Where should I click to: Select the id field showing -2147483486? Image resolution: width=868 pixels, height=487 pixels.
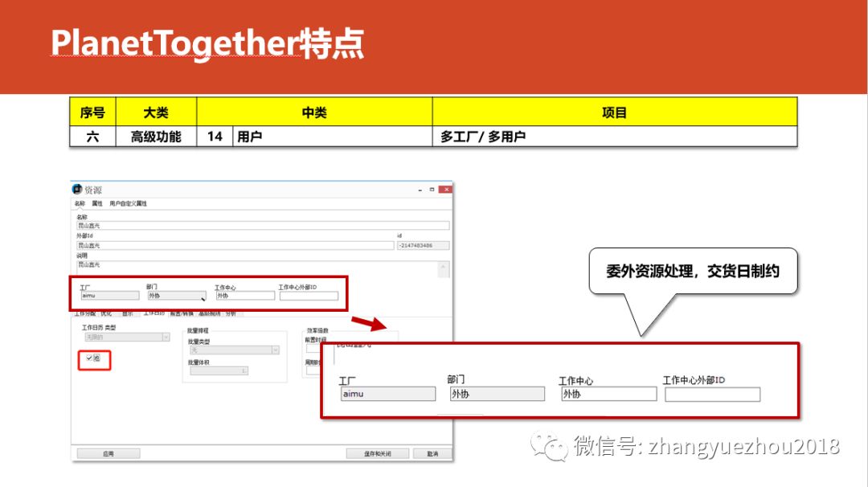[423, 245]
